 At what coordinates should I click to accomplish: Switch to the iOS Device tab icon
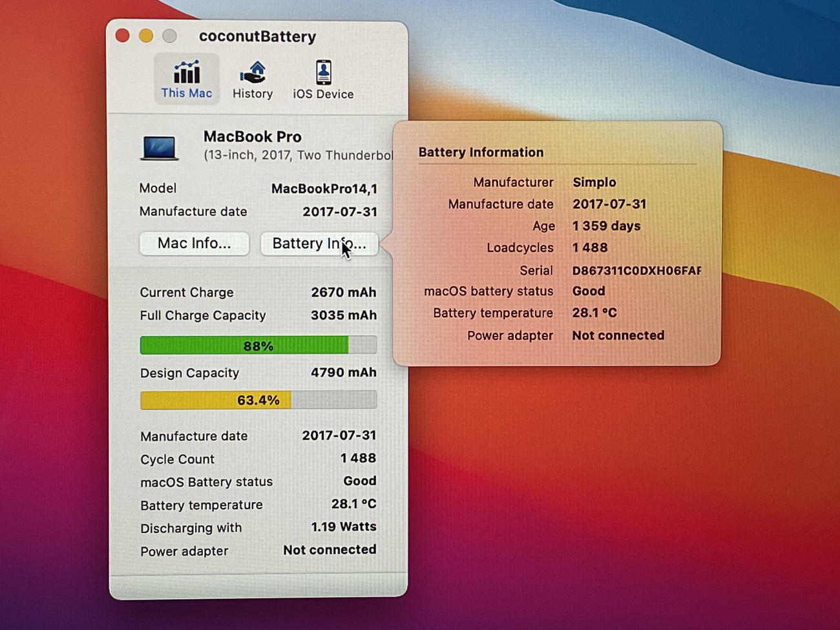[323, 79]
